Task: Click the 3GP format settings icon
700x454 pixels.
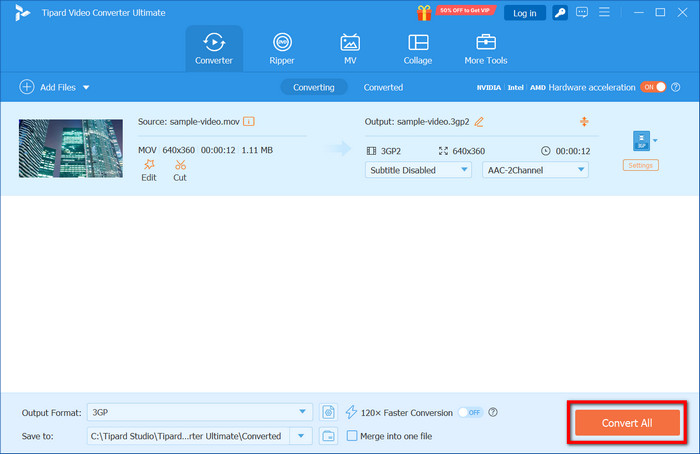Action: (640, 142)
